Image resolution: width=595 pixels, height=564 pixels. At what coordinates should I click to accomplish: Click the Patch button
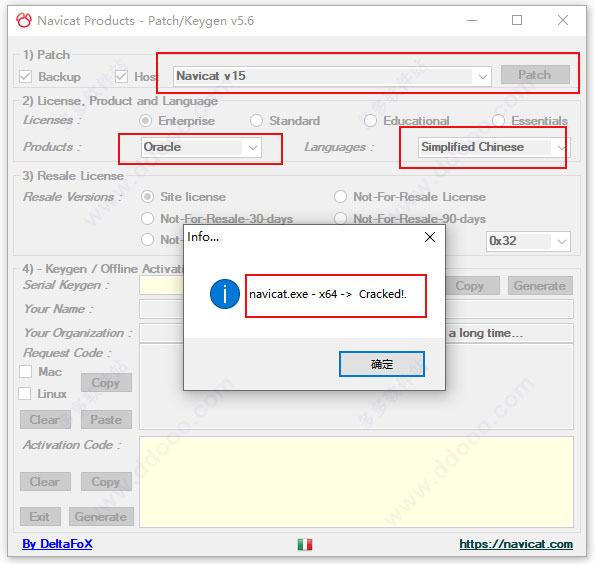(535, 75)
